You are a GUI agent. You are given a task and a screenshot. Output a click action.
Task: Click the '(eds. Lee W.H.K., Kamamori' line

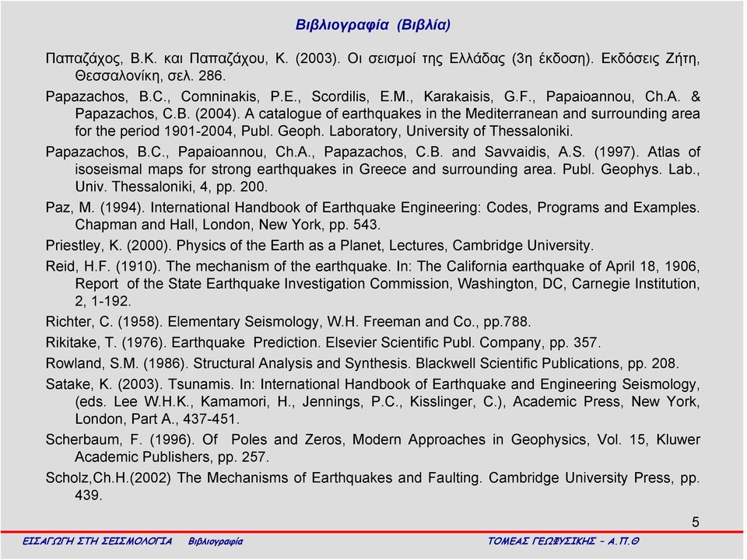click(x=388, y=402)
